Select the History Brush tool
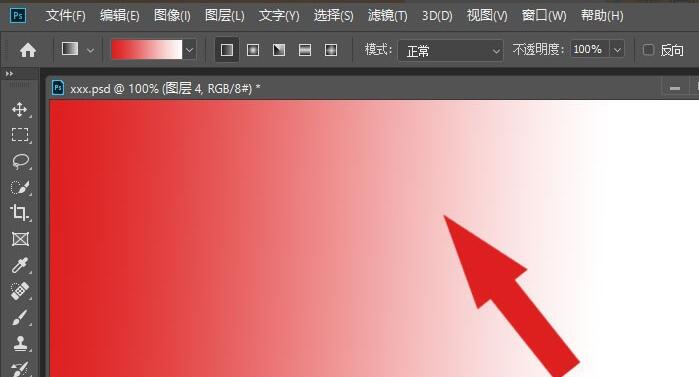 pos(20,369)
